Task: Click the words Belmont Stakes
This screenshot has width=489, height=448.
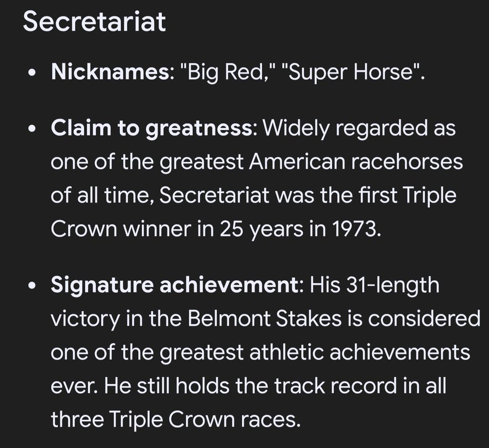Action: click(x=265, y=318)
